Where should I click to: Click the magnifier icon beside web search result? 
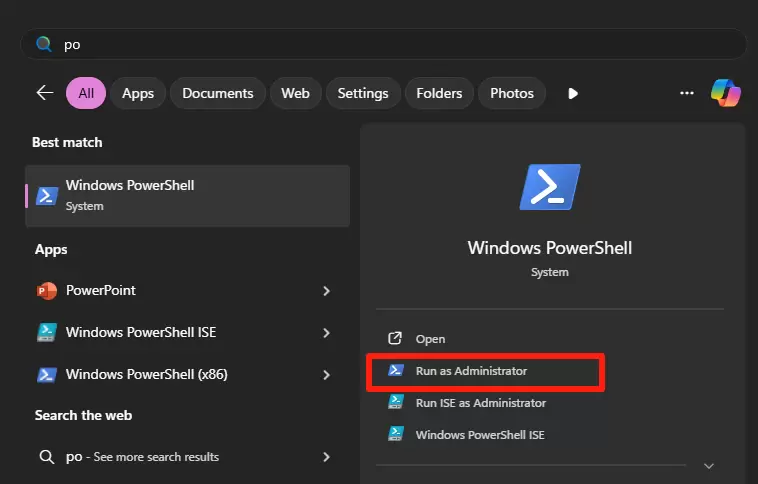coord(46,457)
